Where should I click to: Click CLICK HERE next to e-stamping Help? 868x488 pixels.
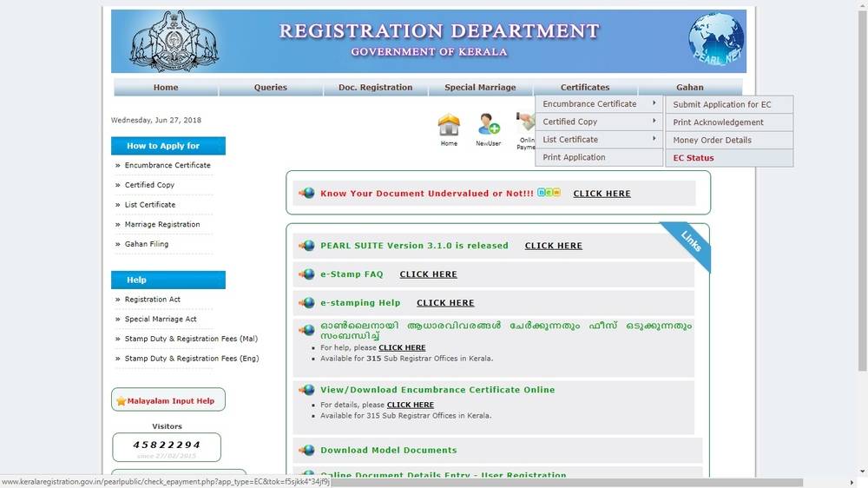[445, 303]
